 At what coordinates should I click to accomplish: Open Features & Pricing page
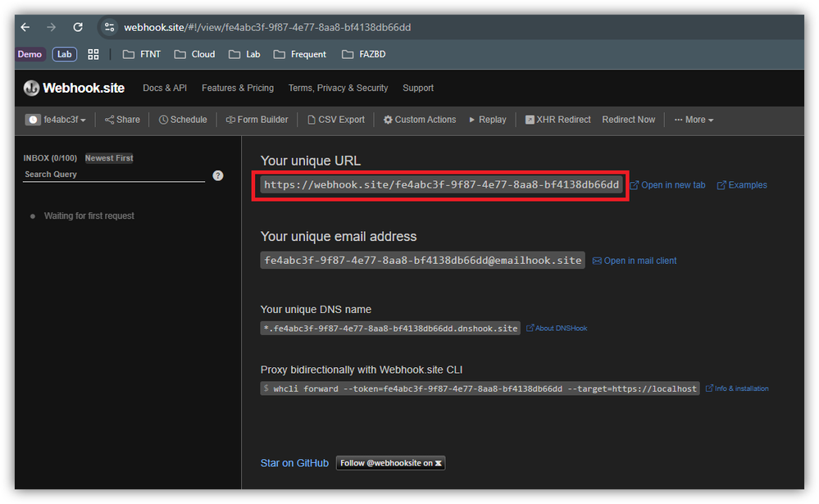pos(238,88)
